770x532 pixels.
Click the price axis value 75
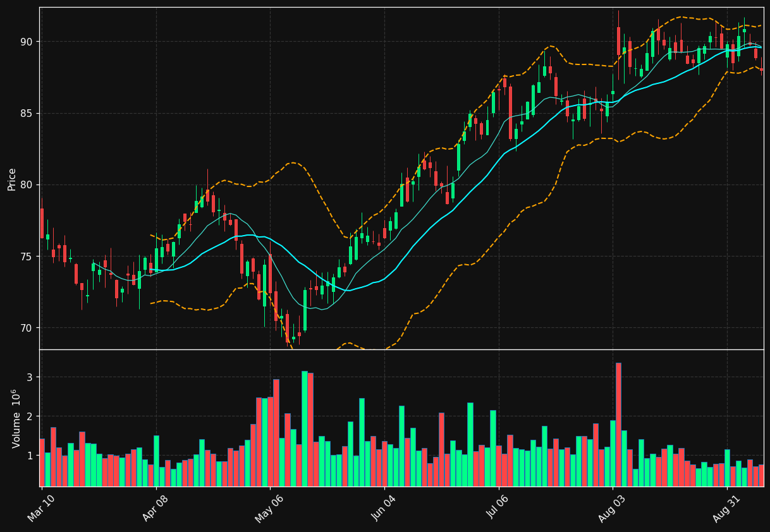click(27, 257)
